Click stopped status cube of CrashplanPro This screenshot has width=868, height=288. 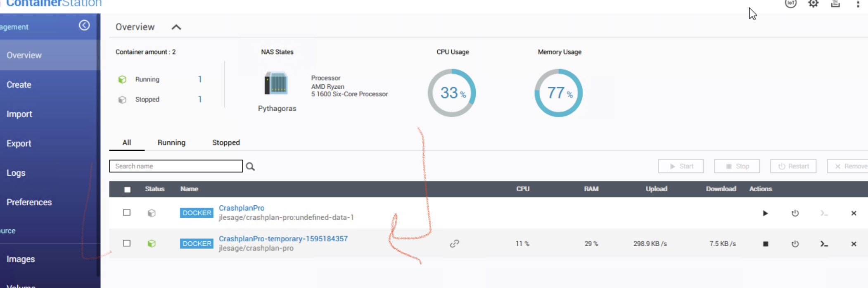point(152,213)
